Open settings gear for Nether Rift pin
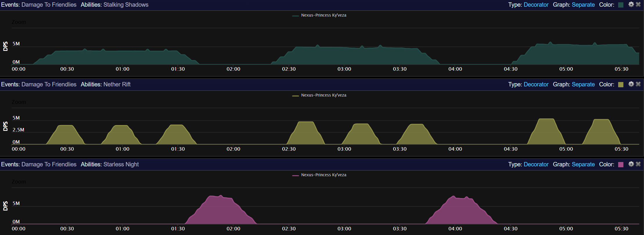644x235 pixels. tap(631, 84)
